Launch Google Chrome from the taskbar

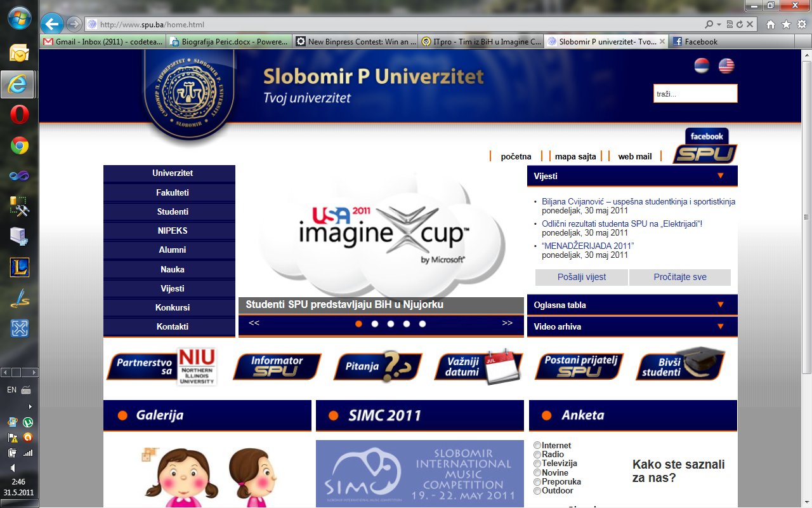click(x=19, y=146)
